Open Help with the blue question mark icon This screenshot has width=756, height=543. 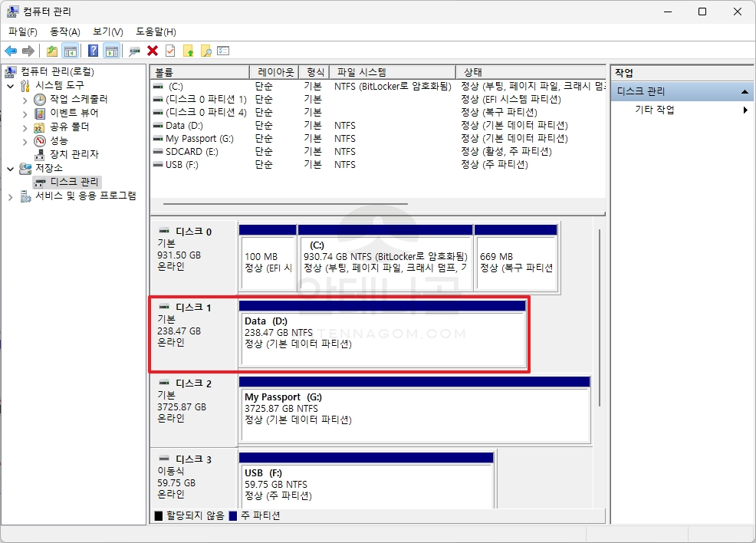click(x=93, y=51)
